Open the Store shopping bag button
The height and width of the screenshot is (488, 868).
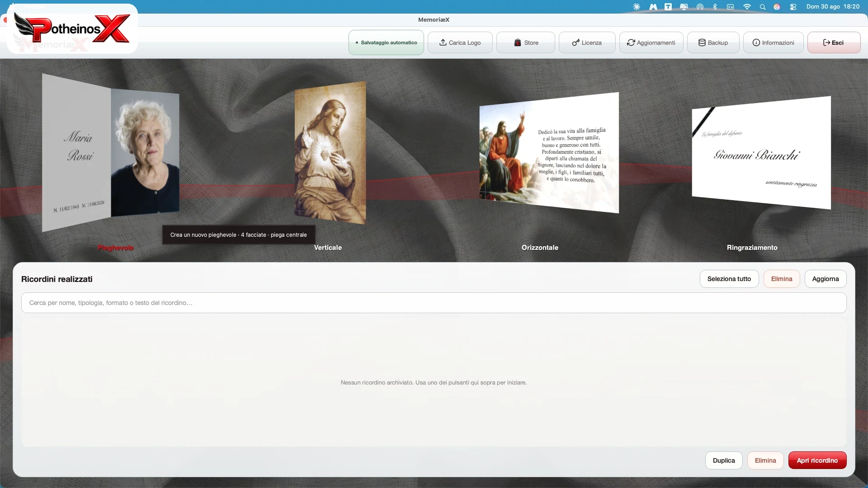pyautogui.click(x=525, y=42)
